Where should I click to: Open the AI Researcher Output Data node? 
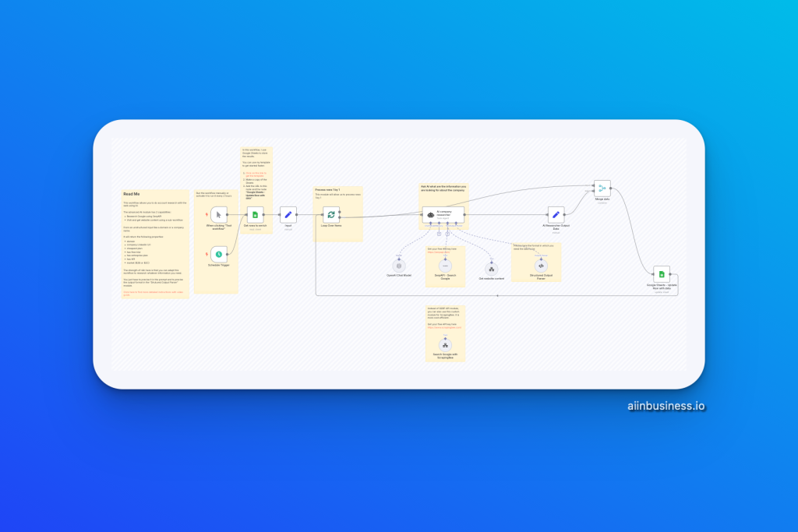click(x=556, y=214)
